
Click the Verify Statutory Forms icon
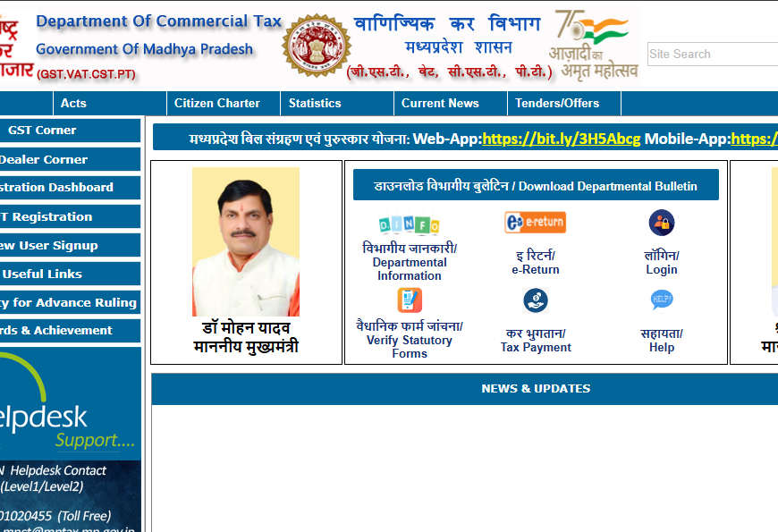pyautogui.click(x=409, y=300)
